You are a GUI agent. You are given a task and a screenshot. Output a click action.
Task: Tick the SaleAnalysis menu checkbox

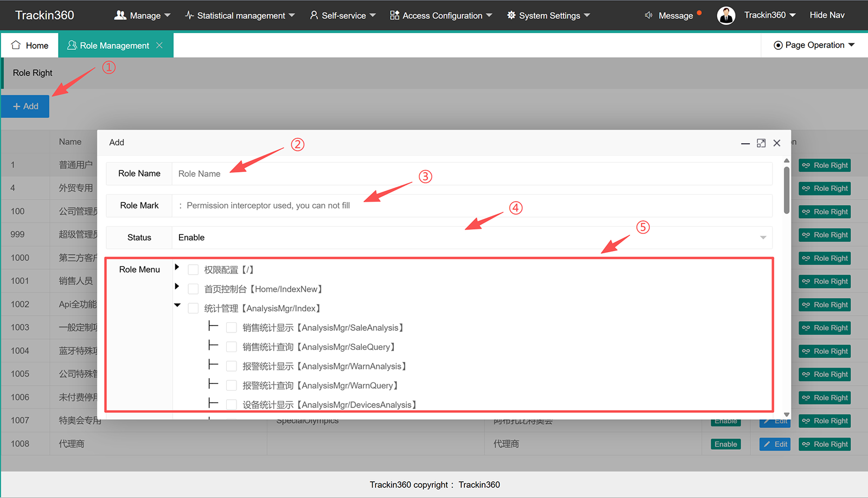tap(232, 328)
